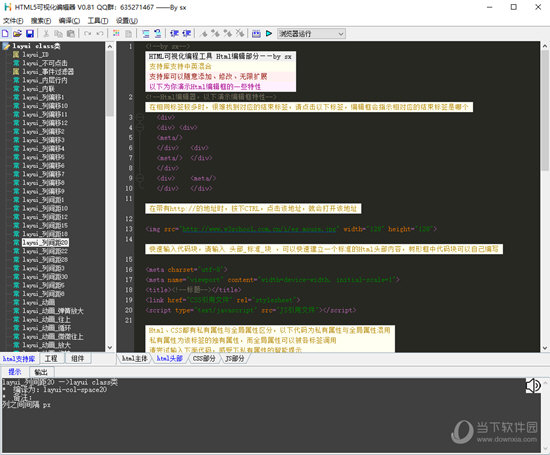This screenshot has width=550, height=455.
Task: Click the meta charset line of code
Action: click(186, 270)
